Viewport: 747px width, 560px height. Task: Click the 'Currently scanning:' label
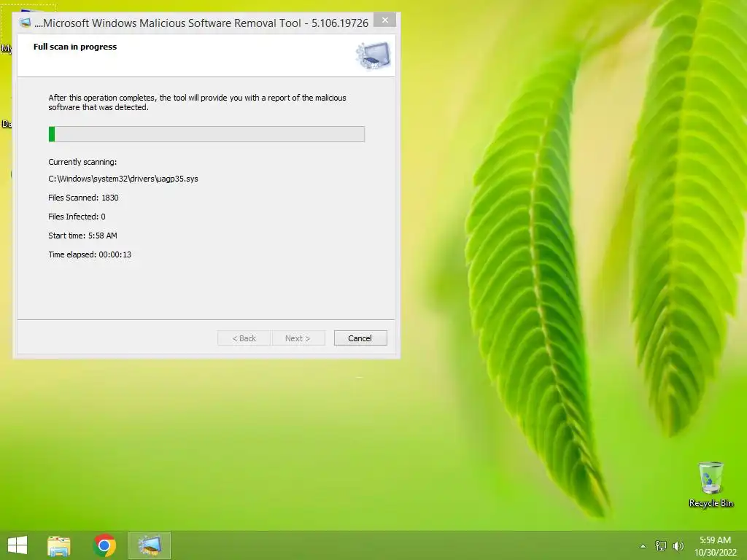(x=82, y=162)
